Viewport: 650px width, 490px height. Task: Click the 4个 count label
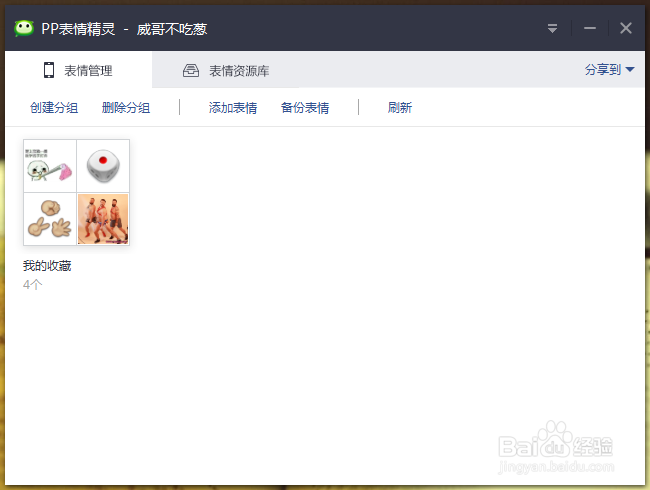point(32,285)
